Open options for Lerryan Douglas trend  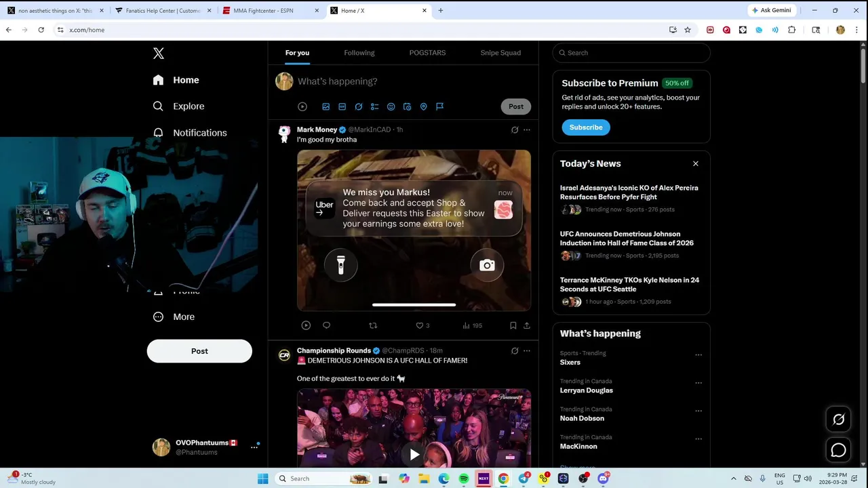coord(698,383)
